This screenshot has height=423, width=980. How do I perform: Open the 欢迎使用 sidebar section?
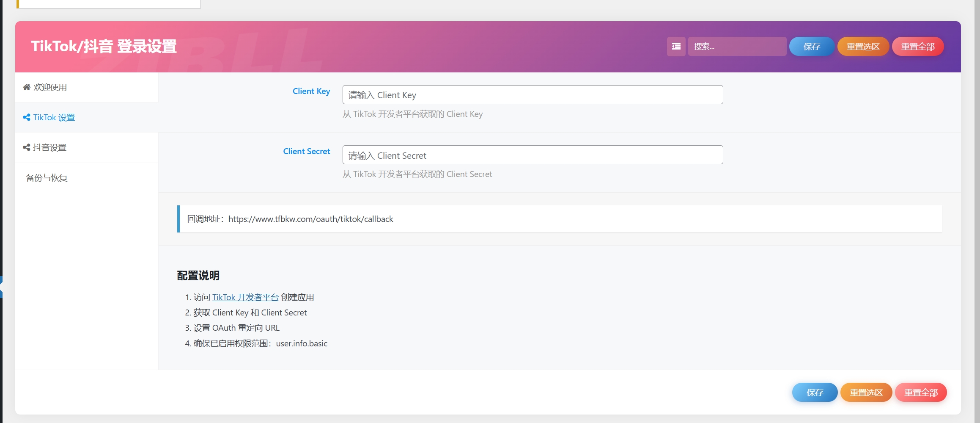[x=87, y=87]
